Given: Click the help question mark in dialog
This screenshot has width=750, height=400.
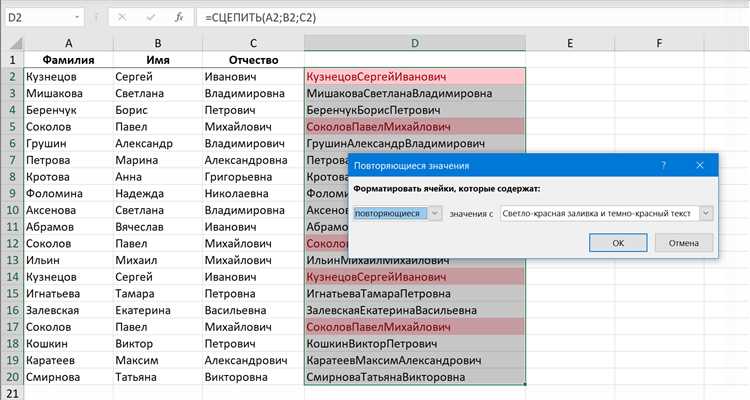Looking at the screenshot, I should [663, 166].
